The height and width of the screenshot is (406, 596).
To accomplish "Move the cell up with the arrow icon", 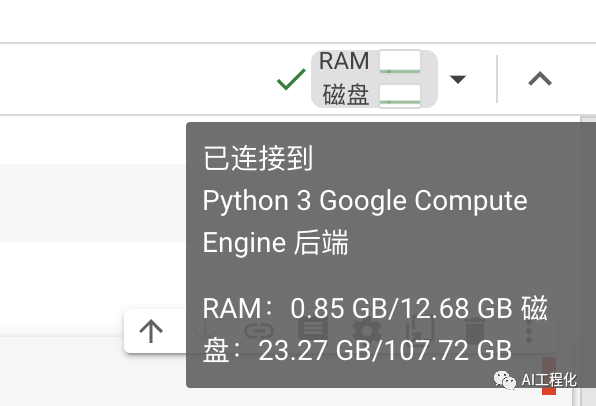I will tap(151, 331).
